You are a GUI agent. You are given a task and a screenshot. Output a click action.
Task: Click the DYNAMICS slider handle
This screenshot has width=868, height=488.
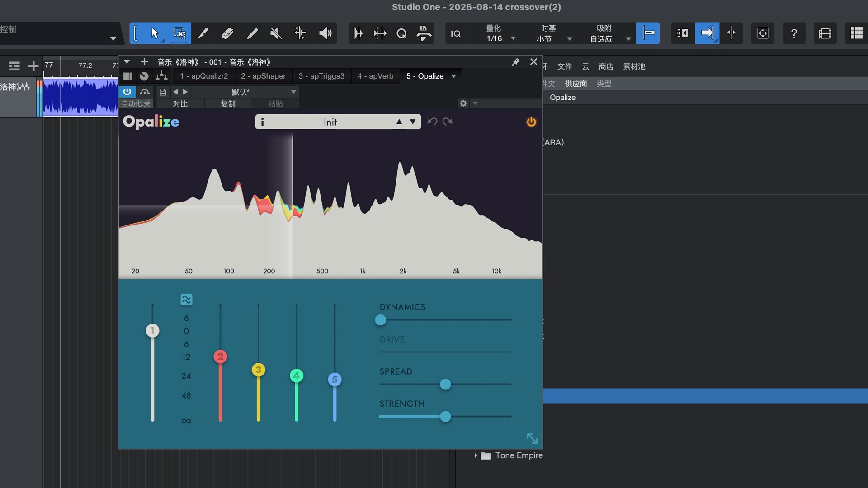click(381, 320)
